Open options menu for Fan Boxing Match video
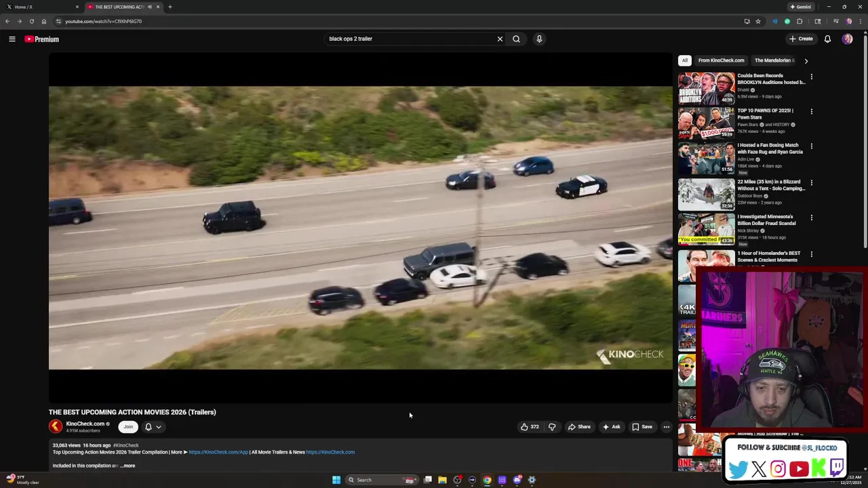The height and width of the screenshot is (488, 868). click(811, 146)
